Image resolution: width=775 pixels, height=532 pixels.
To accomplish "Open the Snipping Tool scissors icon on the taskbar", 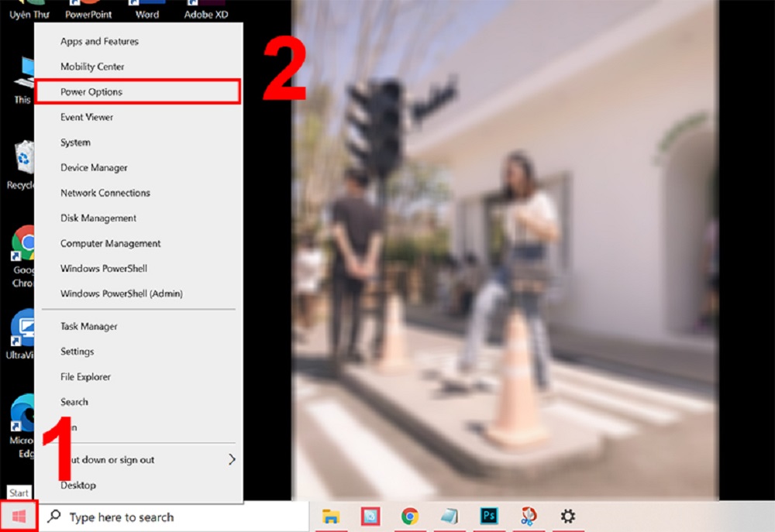I will click(x=529, y=517).
